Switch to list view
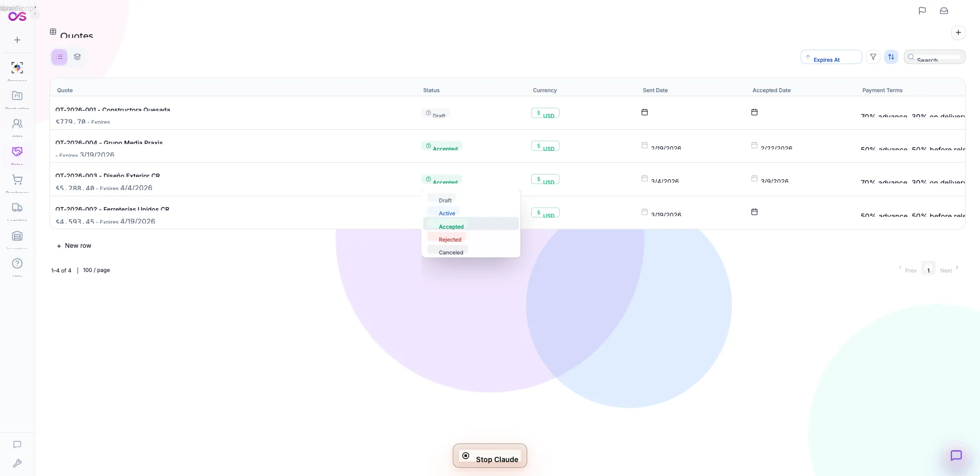Image resolution: width=980 pixels, height=476 pixels. click(59, 57)
